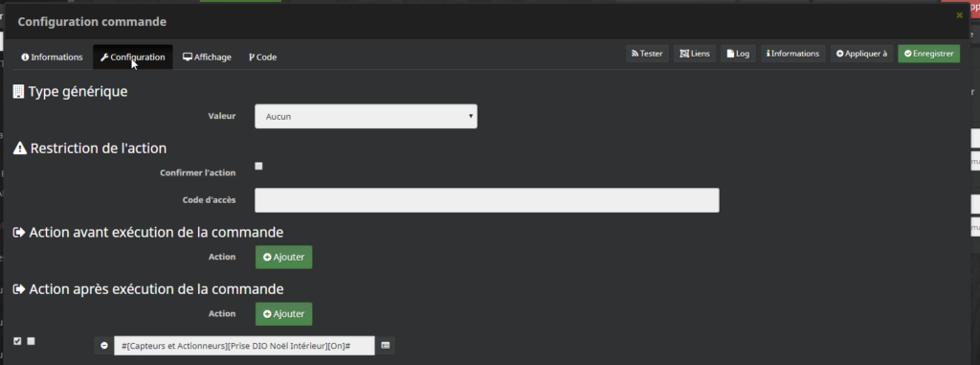Click the Prise DIO Noël Intérieur command field
This screenshot has width=980, height=365.
click(244, 346)
